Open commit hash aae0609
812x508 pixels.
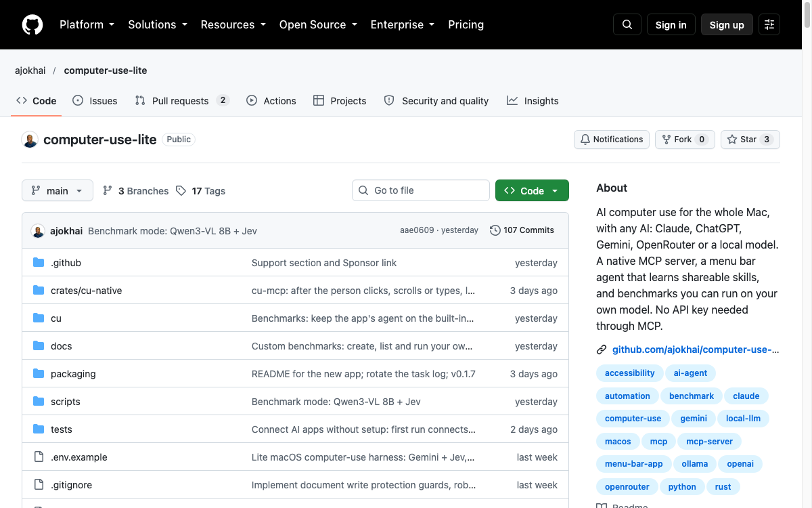(417, 230)
